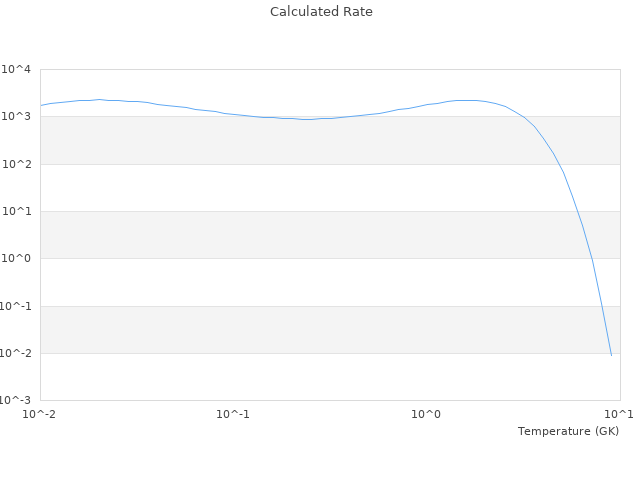The width and height of the screenshot is (640, 480).
Task: Click the 10^2 vertical axis tick label
Action: point(17,164)
